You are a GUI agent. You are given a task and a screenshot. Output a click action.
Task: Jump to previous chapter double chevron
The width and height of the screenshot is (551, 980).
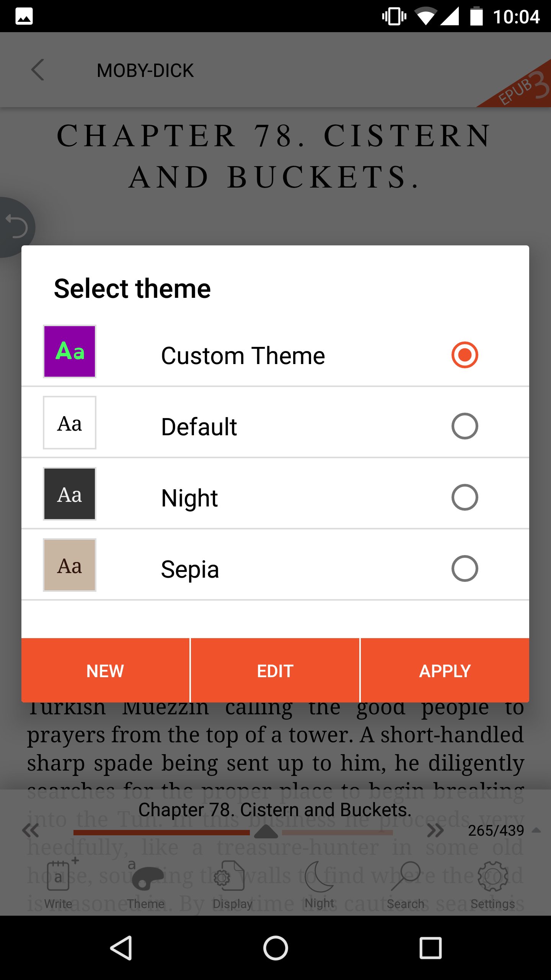tap(31, 830)
